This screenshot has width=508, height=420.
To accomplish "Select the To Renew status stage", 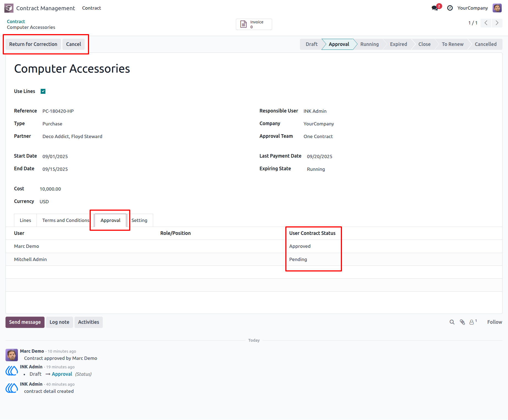I will 452,44.
